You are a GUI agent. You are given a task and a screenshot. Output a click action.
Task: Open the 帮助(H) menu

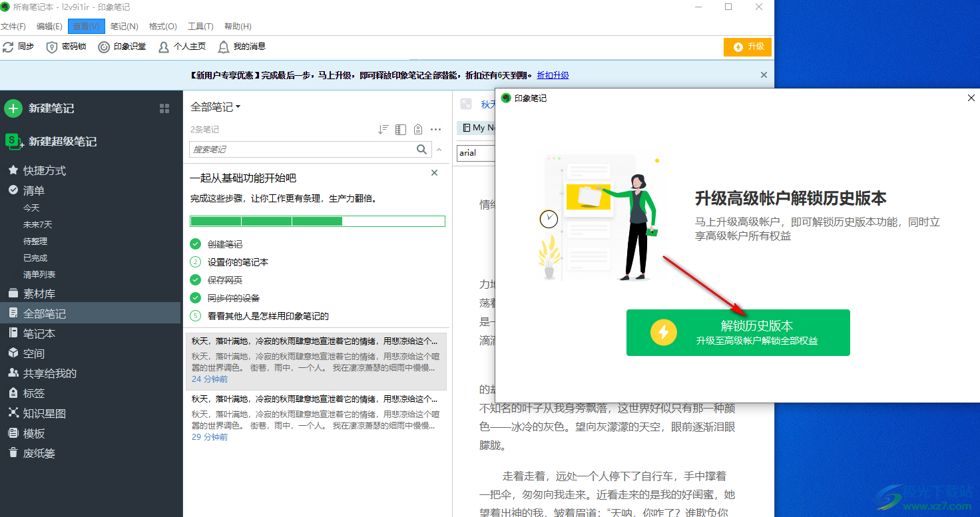[x=238, y=27]
